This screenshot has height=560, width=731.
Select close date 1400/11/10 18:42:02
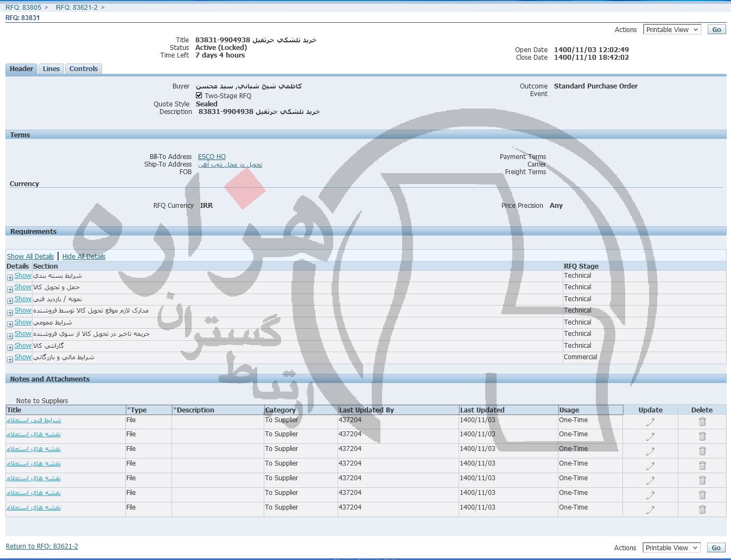click(x=592, y=58)
